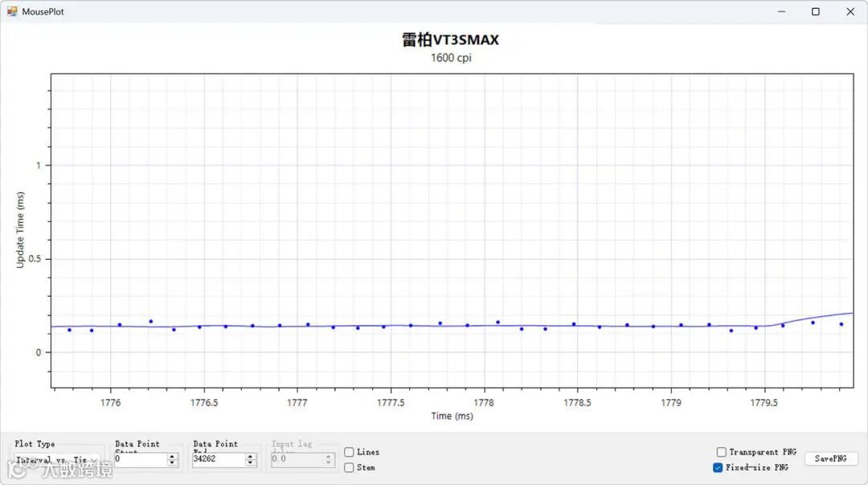Enable the Lines checkbox
This screenshot has height=485, width=868.
point(350,452)
